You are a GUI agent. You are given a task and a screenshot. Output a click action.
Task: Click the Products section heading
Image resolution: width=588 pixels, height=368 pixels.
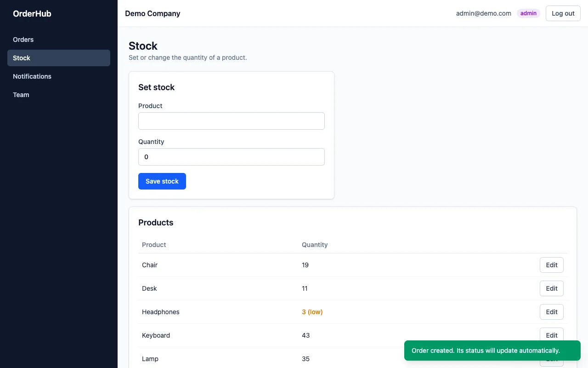[156, 223]
